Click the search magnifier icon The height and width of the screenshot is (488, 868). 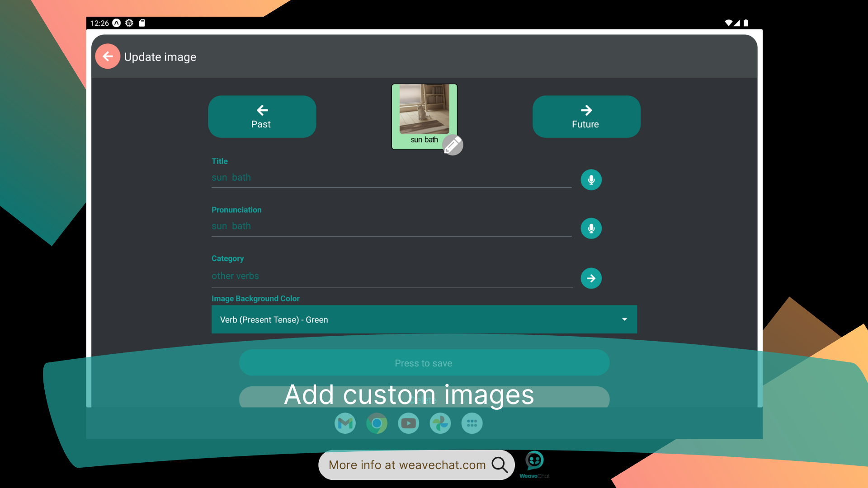click(x=499, y=465)
